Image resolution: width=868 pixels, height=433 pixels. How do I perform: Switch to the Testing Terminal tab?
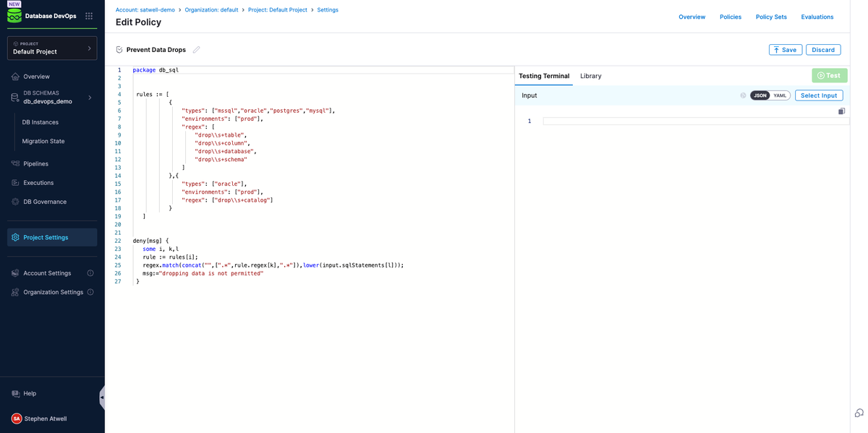click(x=544, y=76)
